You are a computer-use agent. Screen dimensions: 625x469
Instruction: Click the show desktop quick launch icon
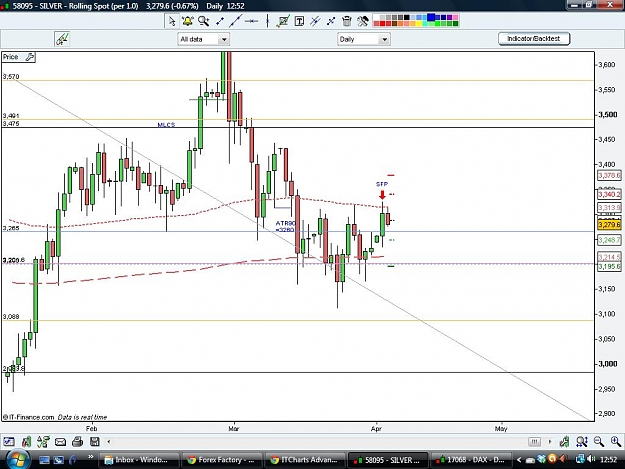[44, 460]
